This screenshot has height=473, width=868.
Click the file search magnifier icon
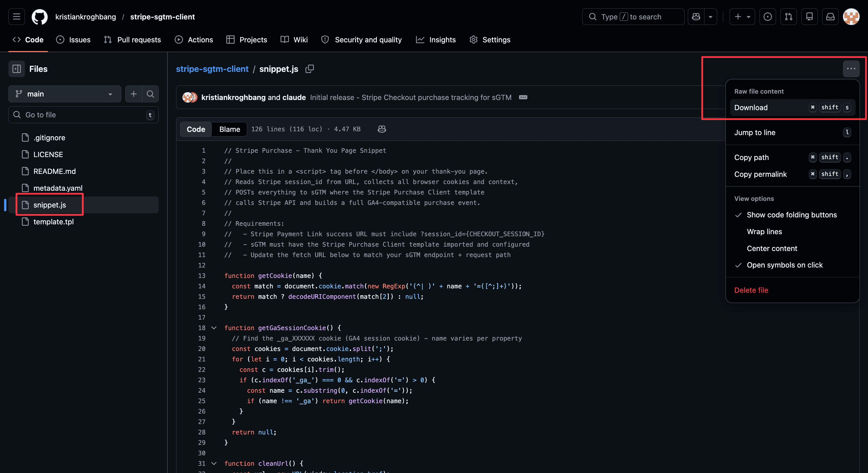(150, 94)
